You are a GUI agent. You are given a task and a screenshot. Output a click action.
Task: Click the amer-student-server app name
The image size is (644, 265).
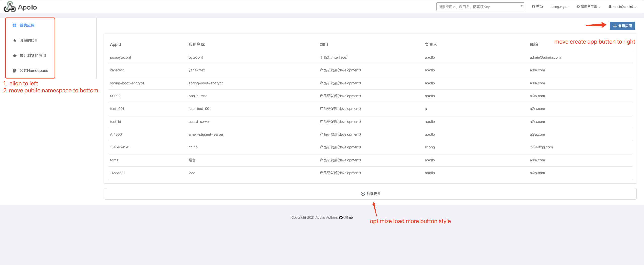point(206,134)
